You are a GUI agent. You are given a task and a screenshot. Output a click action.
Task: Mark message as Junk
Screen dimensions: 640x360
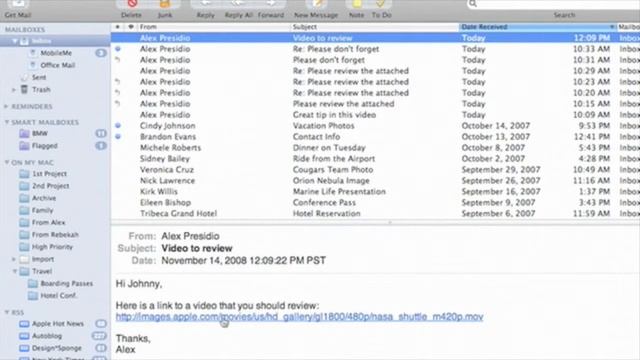coord(164,9)
